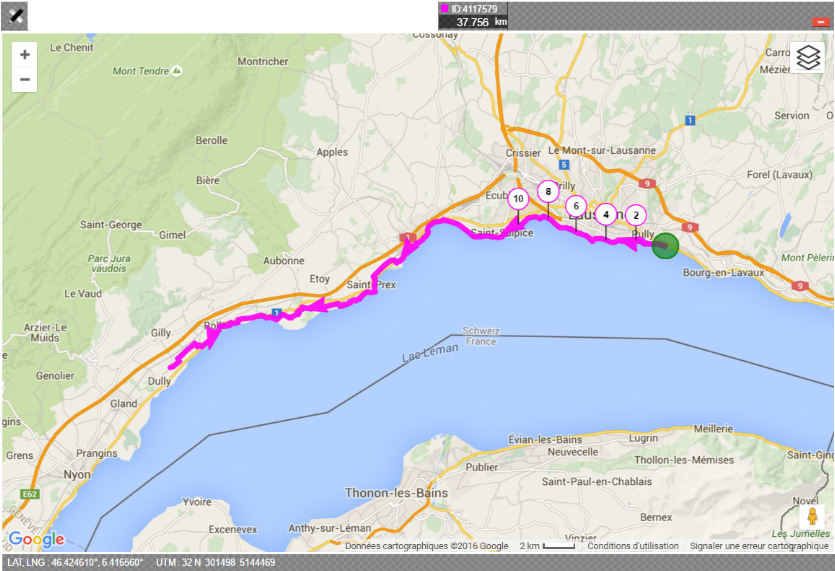
Task: Zoom out with the minus button
Action: [24, 80]
